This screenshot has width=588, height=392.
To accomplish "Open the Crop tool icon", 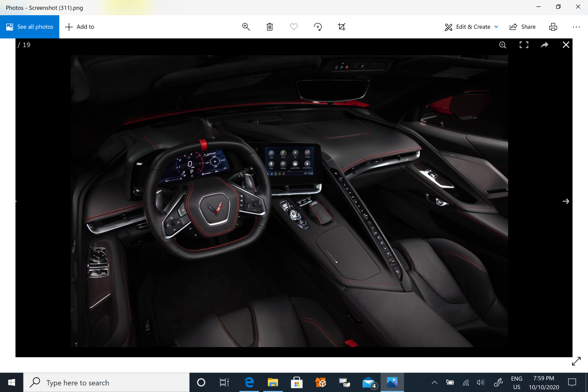I will (x=341, y=27).
